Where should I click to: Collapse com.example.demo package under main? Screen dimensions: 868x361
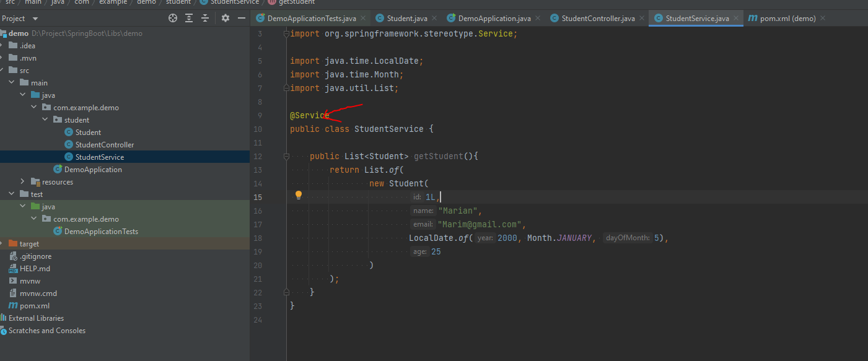pyautogui.click(x=35, y=108)
